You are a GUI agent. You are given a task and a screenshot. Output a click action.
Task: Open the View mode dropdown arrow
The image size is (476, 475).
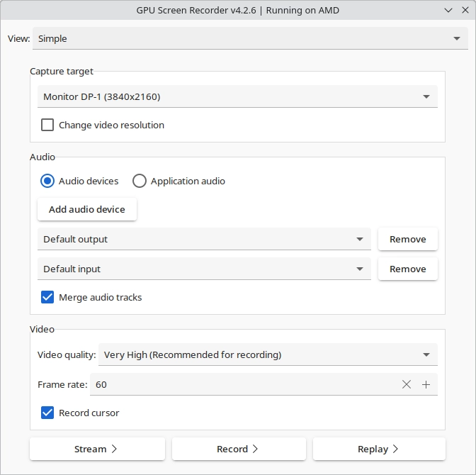[x=457, y=38]
